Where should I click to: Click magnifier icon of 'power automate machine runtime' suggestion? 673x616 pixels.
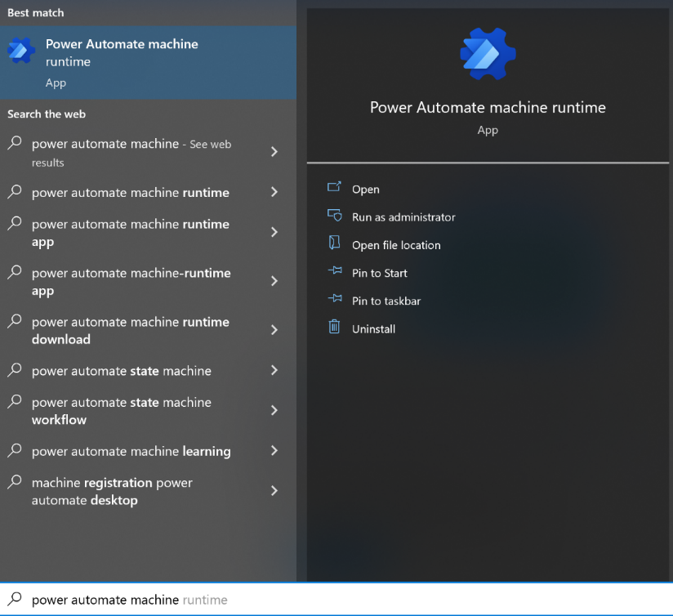15,191
